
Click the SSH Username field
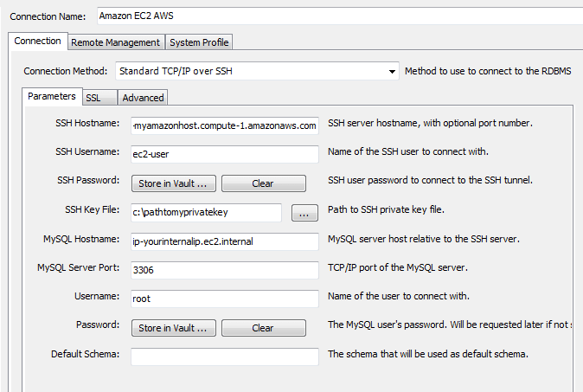click(225, 154)
